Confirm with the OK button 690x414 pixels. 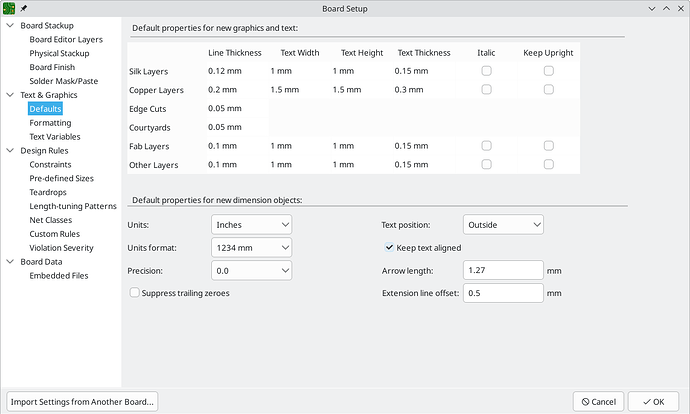click(x=653, y=402)
